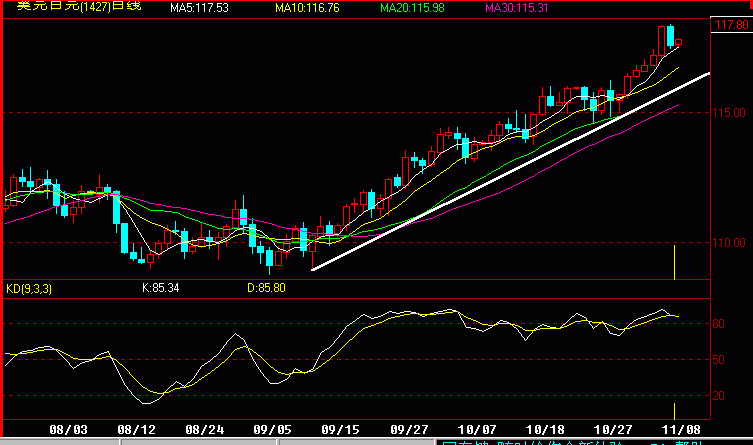753x445 pixels.
Task: Click the chart title 美元日元(1427)日线
Action: 79,6
